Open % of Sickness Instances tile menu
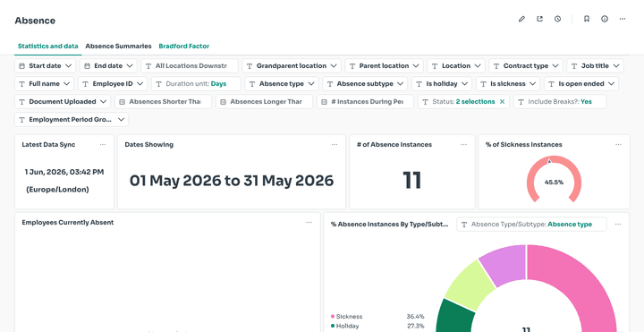Screen dimensions: 644x332 (x=619, y=145)
